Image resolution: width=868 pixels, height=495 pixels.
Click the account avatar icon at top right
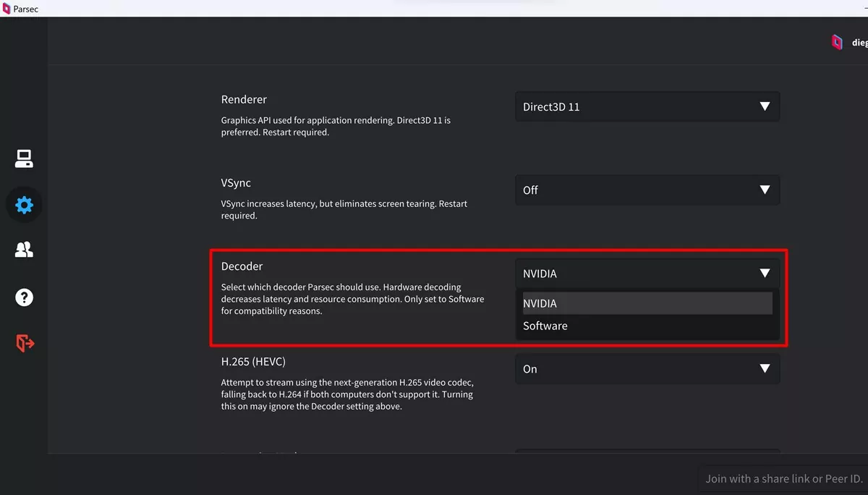pyautogui.click(x=837, y=43)
